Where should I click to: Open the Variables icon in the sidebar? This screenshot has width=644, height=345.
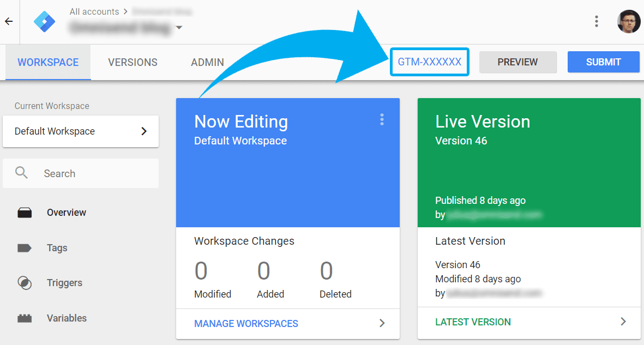pyautogui.click(x=25, y=318)
